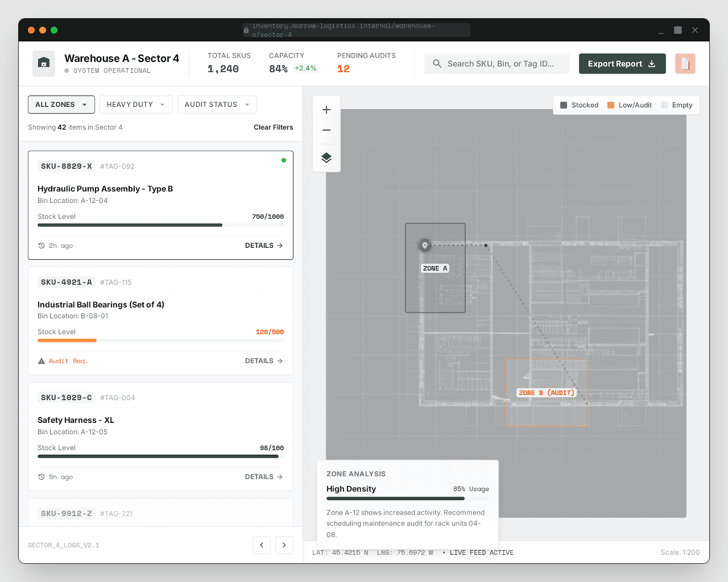This screenshot has width=728, height=582.
Task: Click Clear Filters
Action: [x=273, y=127]
